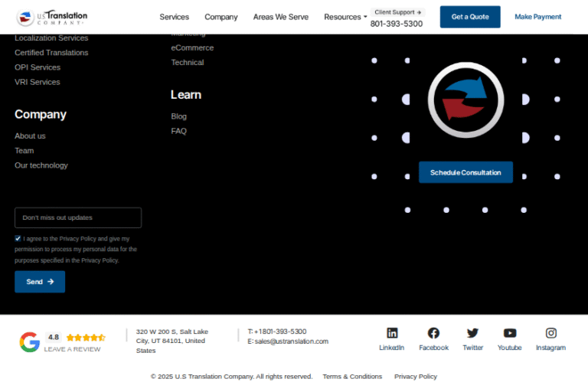Click the Schedule Consultation button
This screenshot has height=392, width=588.
point(465,172)
